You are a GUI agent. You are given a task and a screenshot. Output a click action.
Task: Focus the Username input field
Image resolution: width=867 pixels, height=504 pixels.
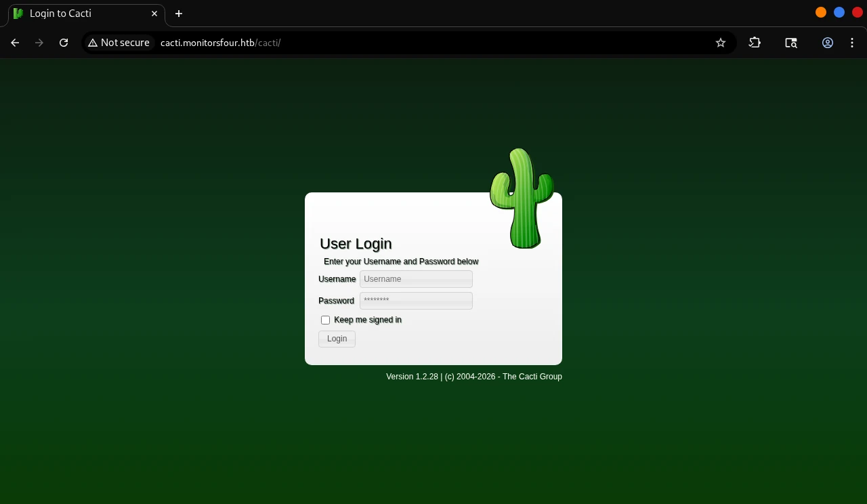pos(416,279)
